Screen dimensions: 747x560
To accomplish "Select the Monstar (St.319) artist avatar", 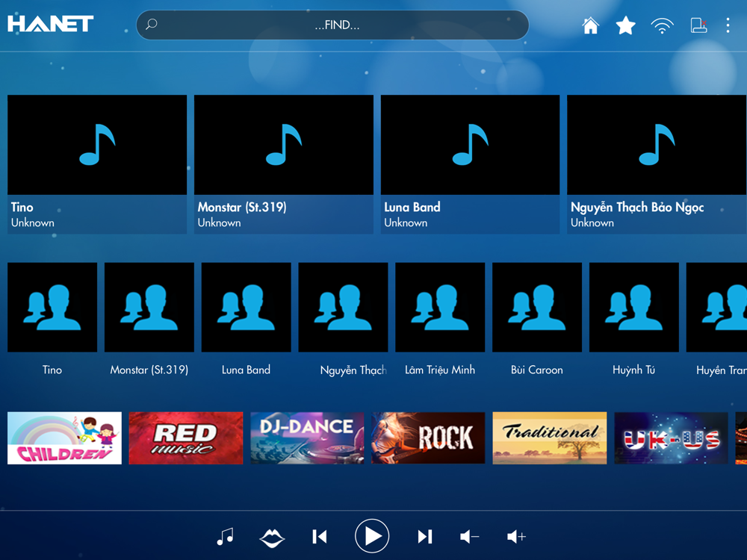I will point(149,307).
